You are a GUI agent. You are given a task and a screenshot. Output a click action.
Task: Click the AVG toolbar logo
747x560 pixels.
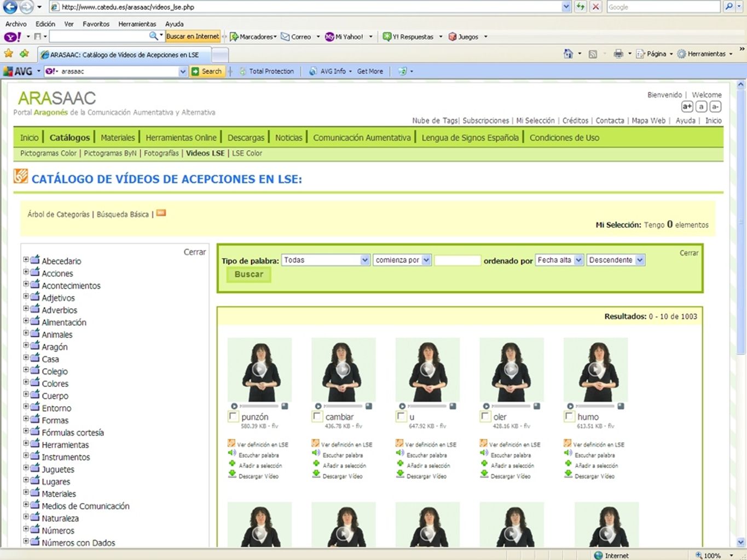point(18,71)
